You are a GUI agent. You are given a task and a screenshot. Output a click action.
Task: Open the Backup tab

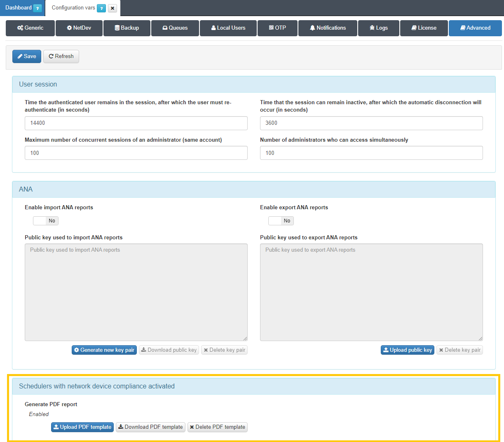point(127,28)
